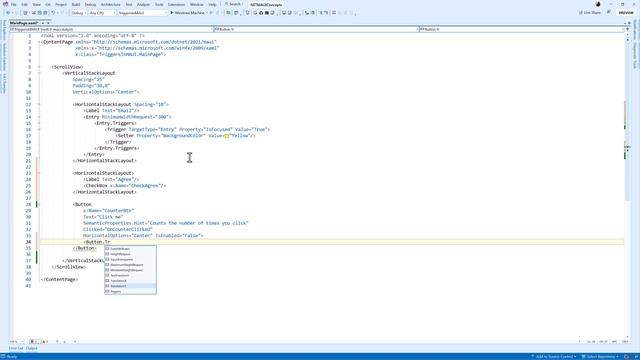Collapse the VerticalStackLayout element on line 7
Image resolution: width=640 pixels, height=360 pixels.
40,73
